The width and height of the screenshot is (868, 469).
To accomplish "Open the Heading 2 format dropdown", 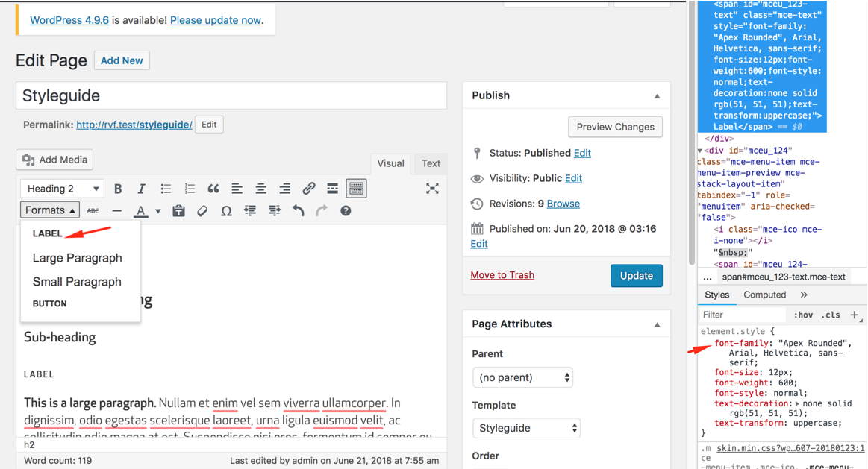I will click(x=63, y=189).
